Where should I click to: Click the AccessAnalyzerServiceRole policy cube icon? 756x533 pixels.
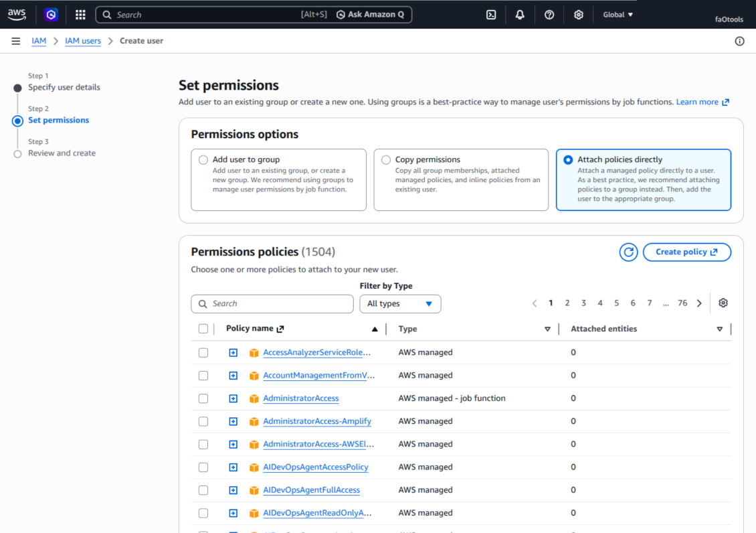(254, 353)
